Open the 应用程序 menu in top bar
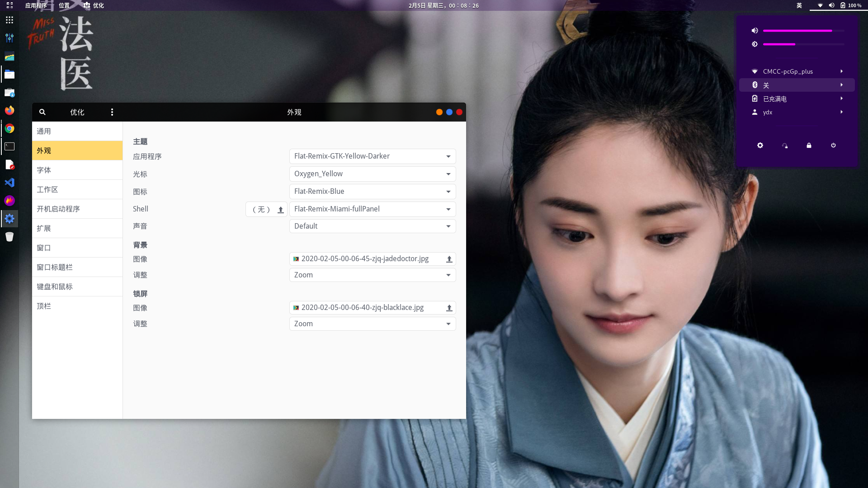The height and width of the screenshot is (488, 868). pos(36,5)
